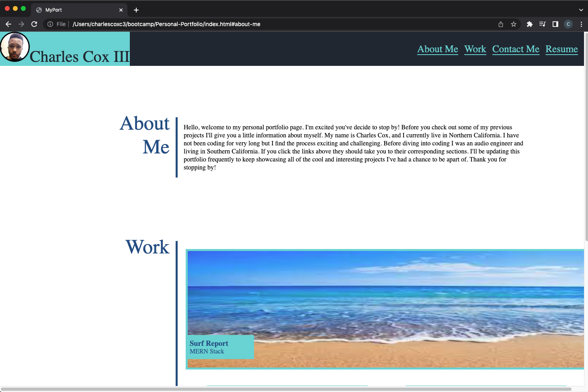Click the About Me section heading

145,135
